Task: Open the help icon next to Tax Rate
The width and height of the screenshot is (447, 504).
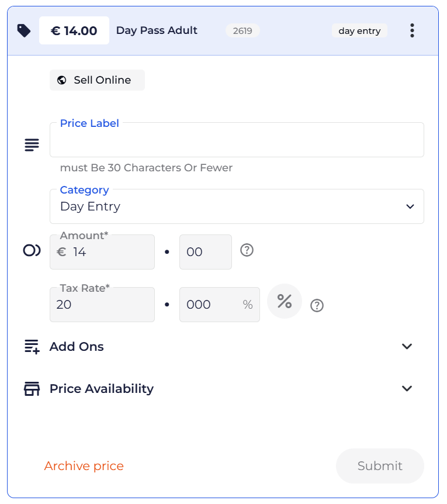Action: [x=317, y=305]
